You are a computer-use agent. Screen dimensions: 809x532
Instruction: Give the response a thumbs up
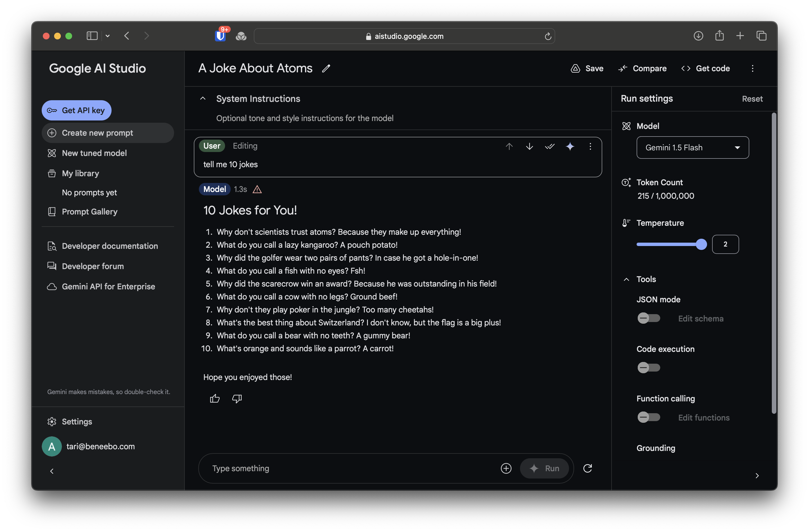tap(214, 398)
